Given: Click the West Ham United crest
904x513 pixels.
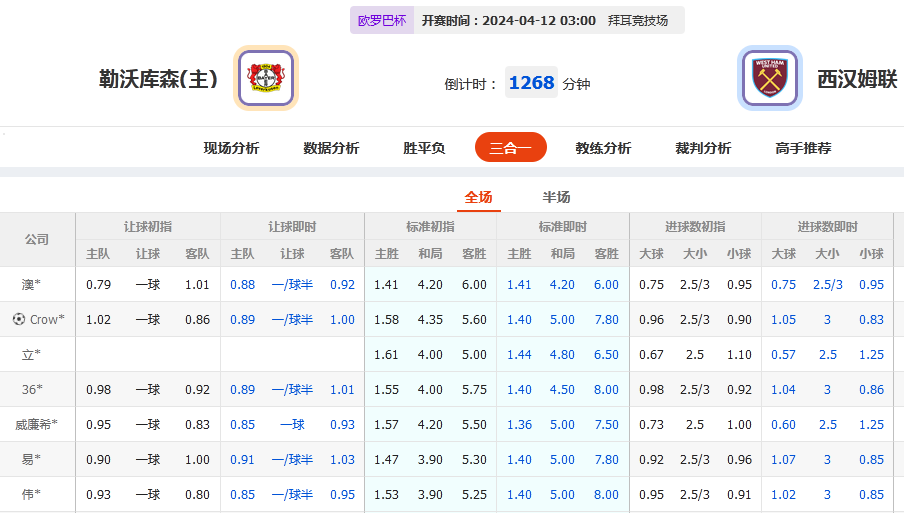Looking at the screenshot, I should 769,78.
